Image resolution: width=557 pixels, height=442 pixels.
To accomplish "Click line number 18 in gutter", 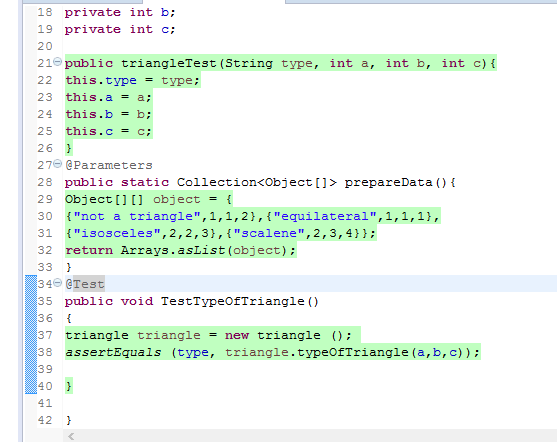I will (45, 12).
